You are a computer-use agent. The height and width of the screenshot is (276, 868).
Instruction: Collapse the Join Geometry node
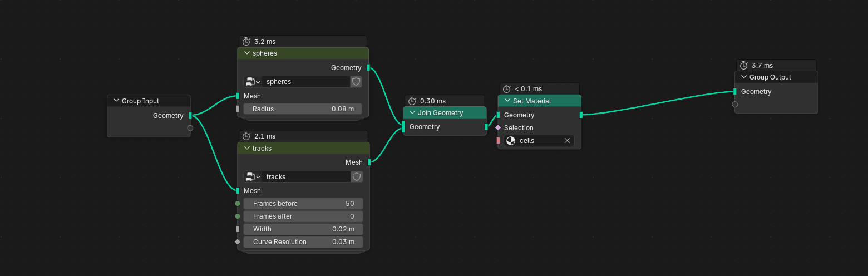412,113
